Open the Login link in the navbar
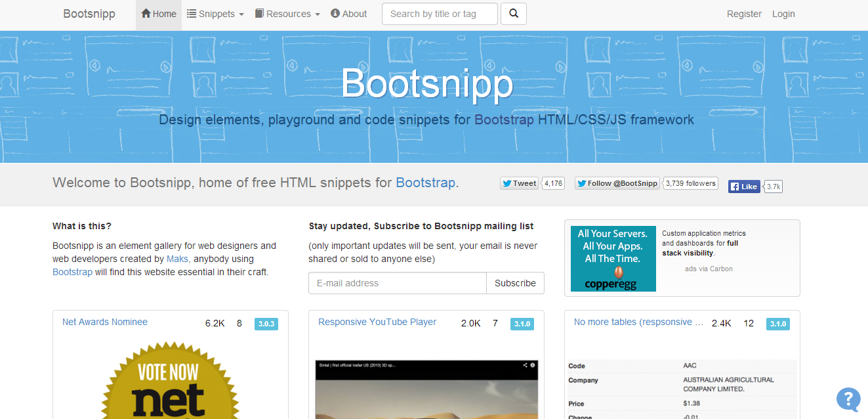The width and height of the screenshot is (868, 419). [783, 14]
